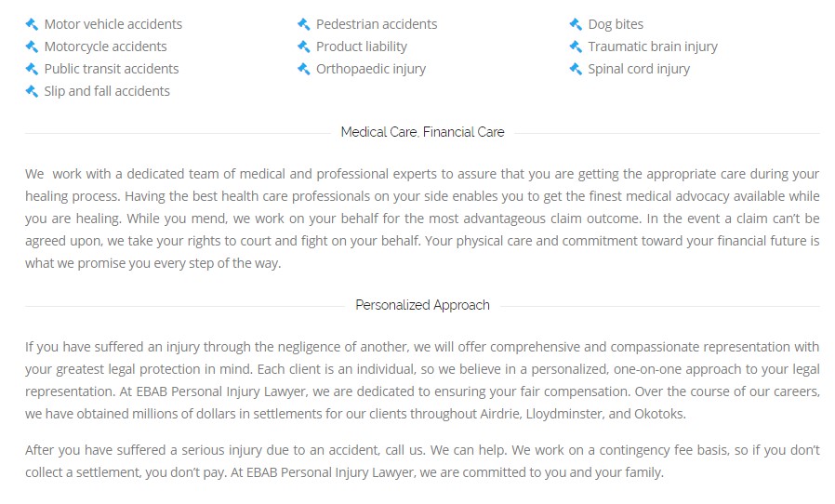Click the gavel icon beside Motor vehicle accidents
This screenshot has width=835, height=504.
click(x=32, y=24)
